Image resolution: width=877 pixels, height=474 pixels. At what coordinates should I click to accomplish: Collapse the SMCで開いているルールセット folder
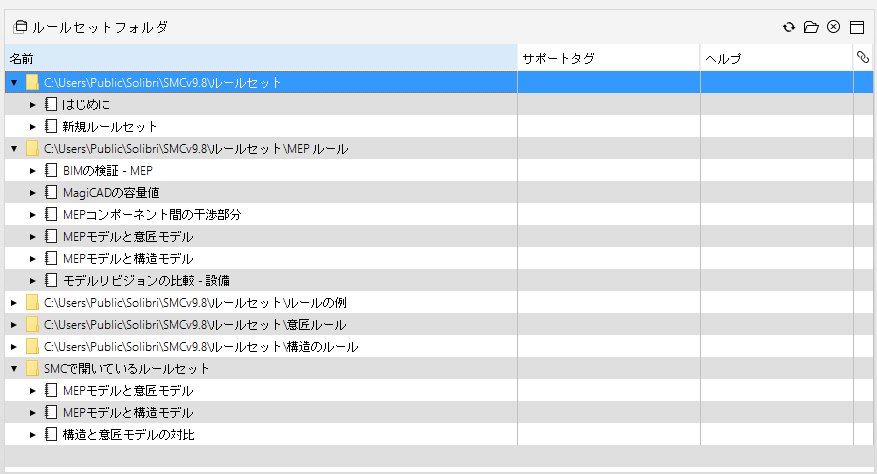click(14, 369)
